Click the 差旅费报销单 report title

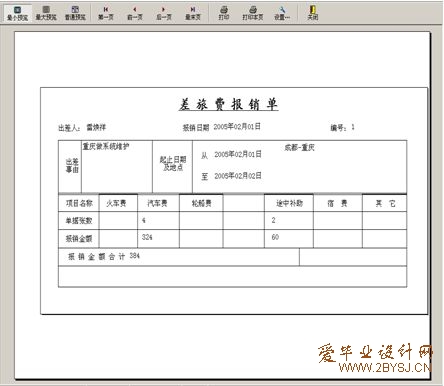[228, 104]
